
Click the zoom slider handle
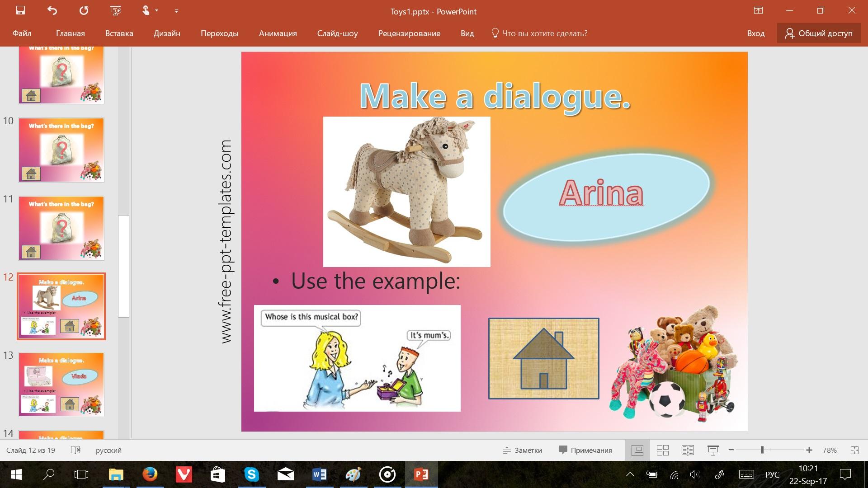[762, 450]
